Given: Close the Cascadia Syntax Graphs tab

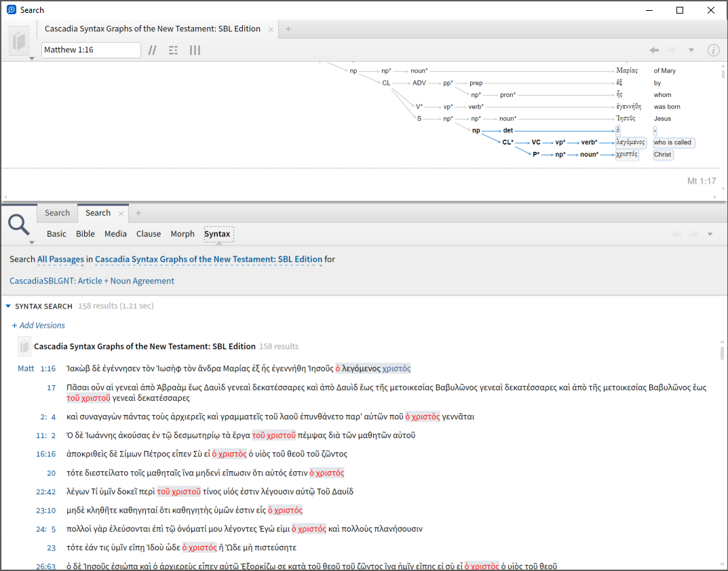Looking at the screenshot, I should point(271,29).
